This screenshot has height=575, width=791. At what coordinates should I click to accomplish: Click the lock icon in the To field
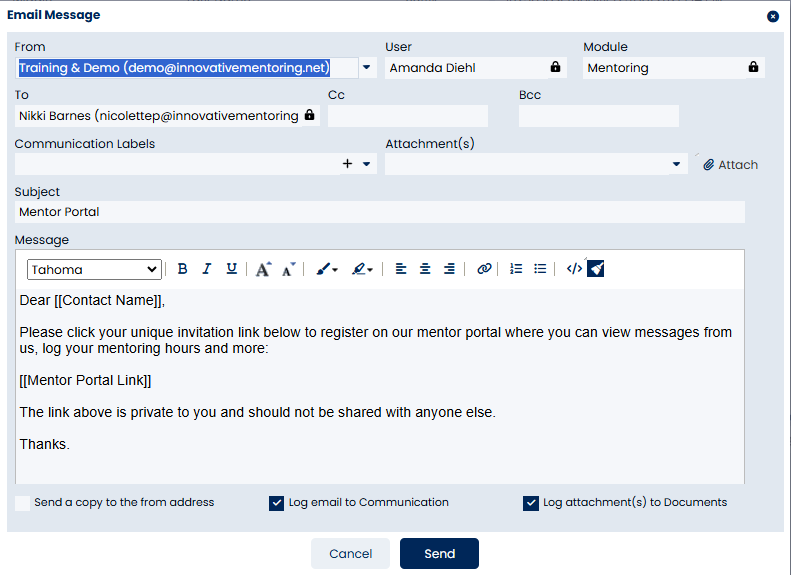(310, 115)
